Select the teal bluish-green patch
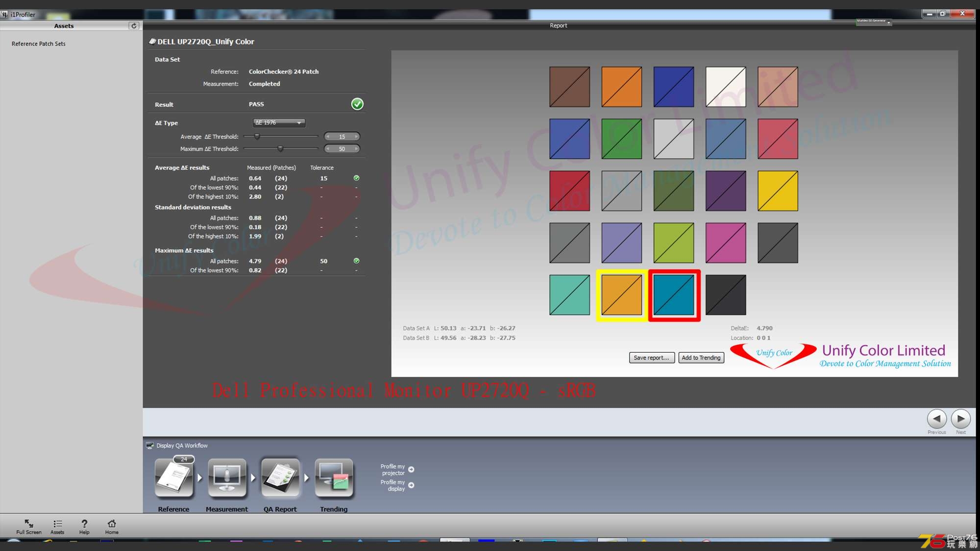The height and width of the screenshot is (551, 980). (x=569, y=295)
